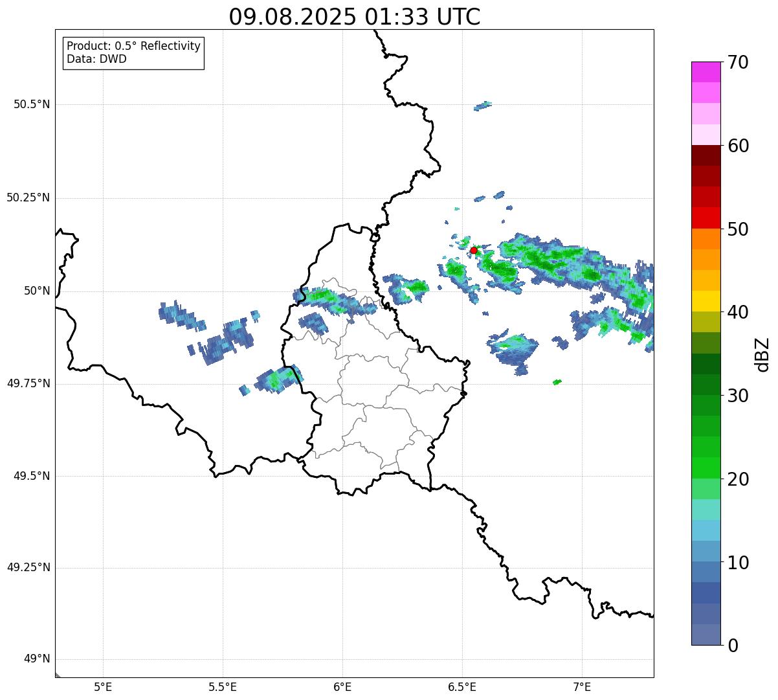Click the colorbar '20' tick label
The height and width of the screenshot is (700, 778).
point(739,479)
